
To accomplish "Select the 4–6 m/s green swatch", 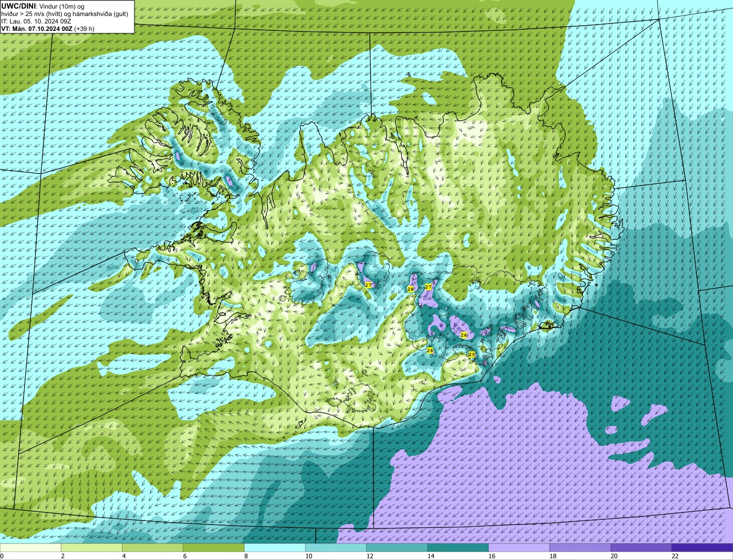I will [x=152, y=547].
